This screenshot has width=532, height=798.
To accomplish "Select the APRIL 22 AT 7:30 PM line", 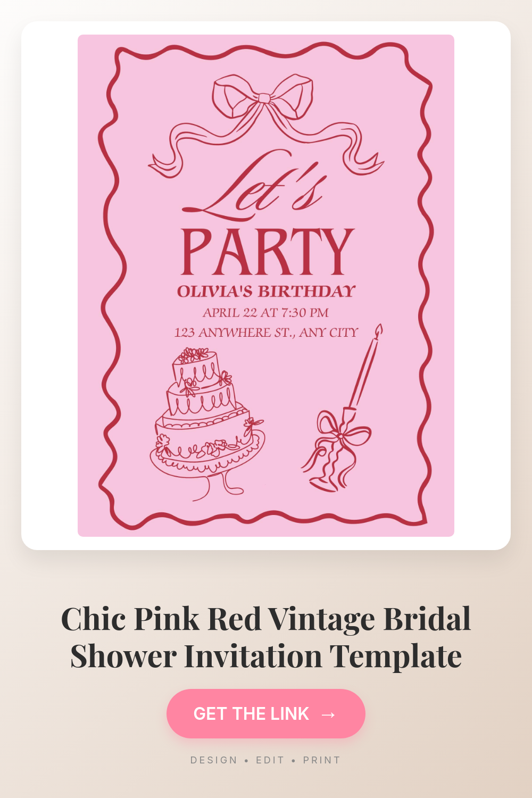I will coord(266,312).
